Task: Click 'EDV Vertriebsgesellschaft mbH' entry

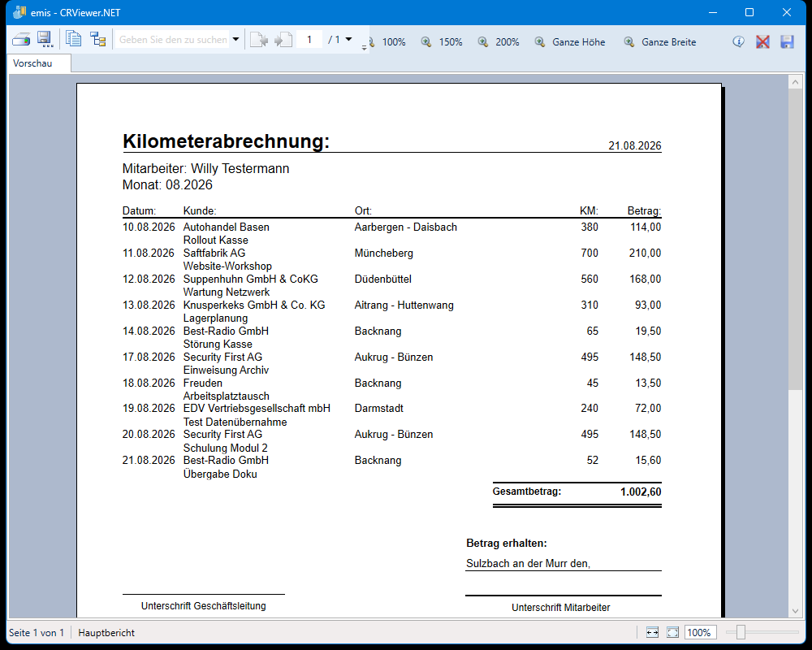Action: click(257, 408)
